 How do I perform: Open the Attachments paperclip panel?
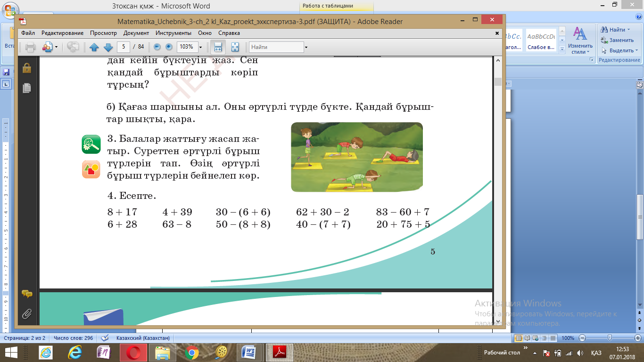coord(27,314)
